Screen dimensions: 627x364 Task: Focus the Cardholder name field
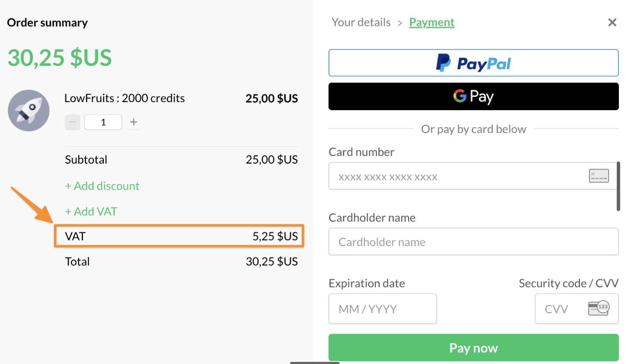tap(473, 242)
